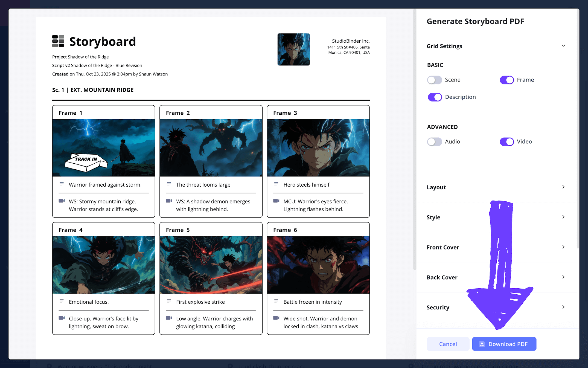Image resolution: width=588 pixels, height=368 pixels.
Task: Click the Download PDF button
Action: click(504, 344)
